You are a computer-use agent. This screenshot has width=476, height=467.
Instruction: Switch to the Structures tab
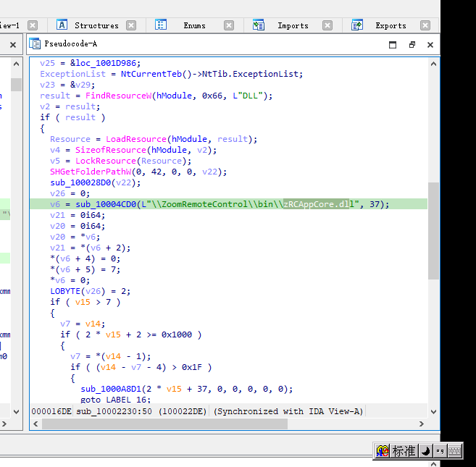(x=96, y=25)
